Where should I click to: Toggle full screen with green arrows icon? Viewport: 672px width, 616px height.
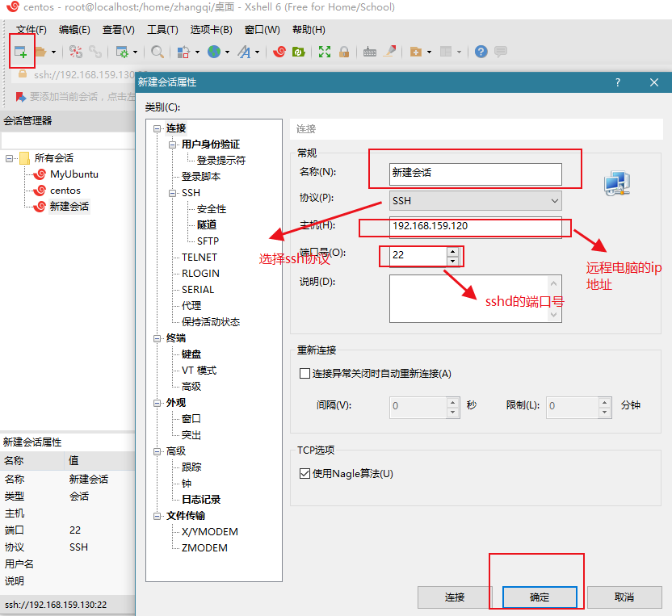[x=325, y=52]
